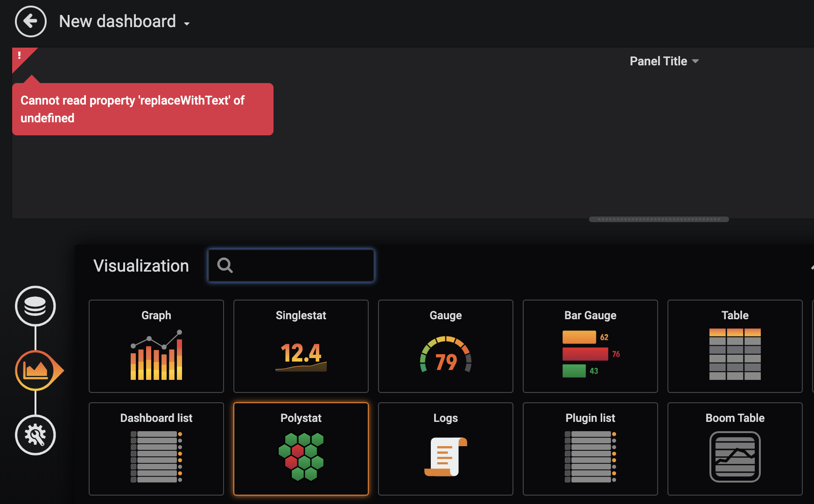The image size is (814, 504).
Task: Select the Dashboard list visualization
Action: [x=156, y=449]
